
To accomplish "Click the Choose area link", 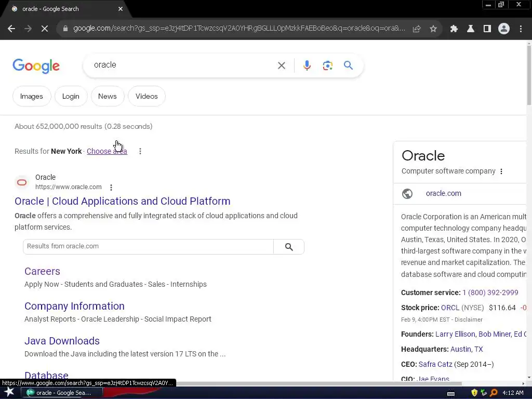I will 107,151.
